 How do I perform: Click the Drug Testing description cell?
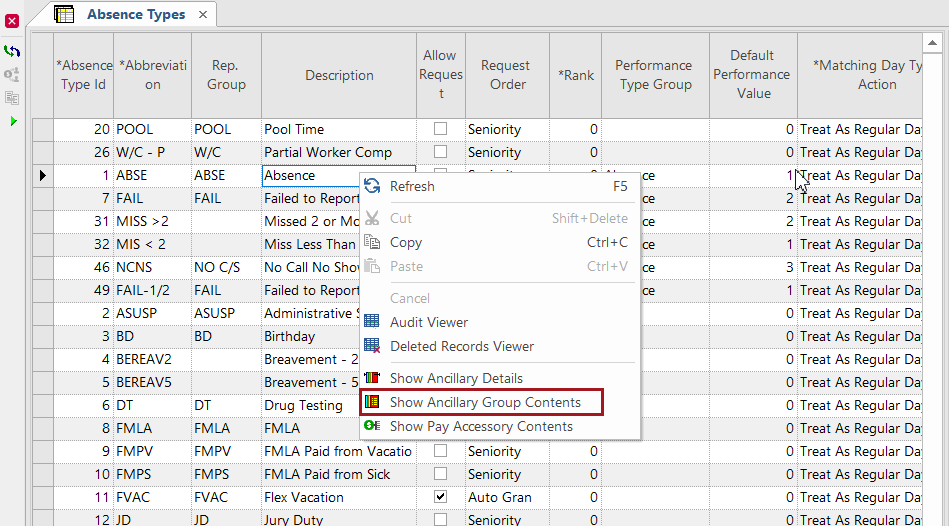point(310,406)
